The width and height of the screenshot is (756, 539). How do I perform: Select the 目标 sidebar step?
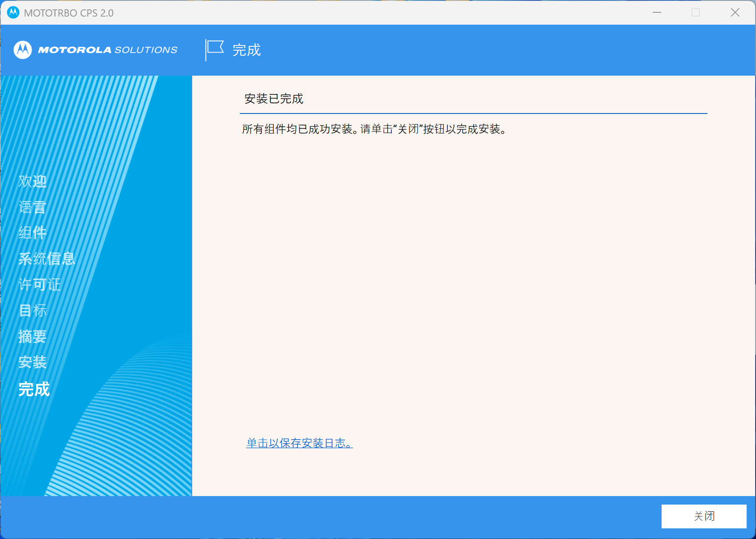click(33, 311)
